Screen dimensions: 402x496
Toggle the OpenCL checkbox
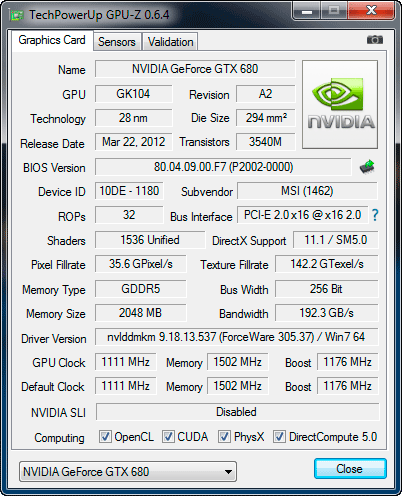(x=105, y=436)
